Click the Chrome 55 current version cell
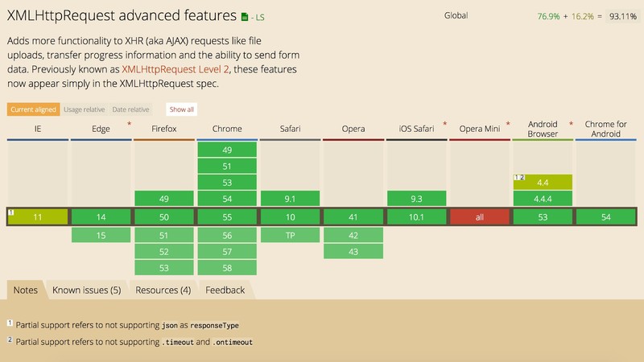The image size is (644, 362). (227, 216)
